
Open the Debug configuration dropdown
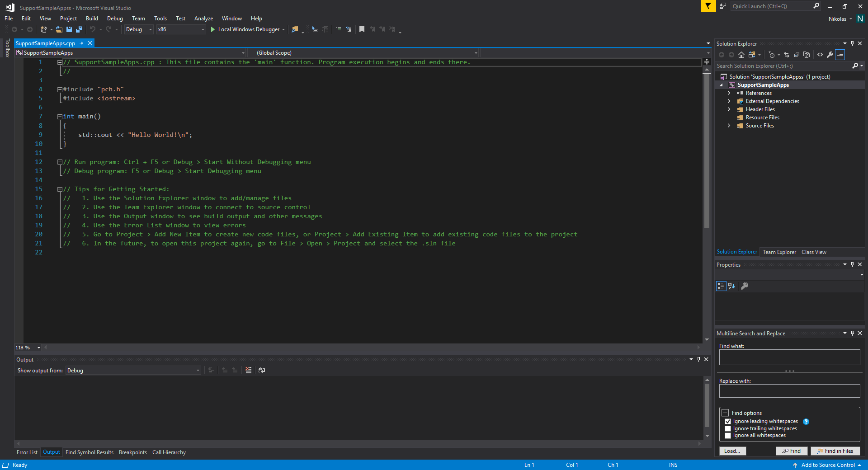pyautogui.click(x=139, y=29)
